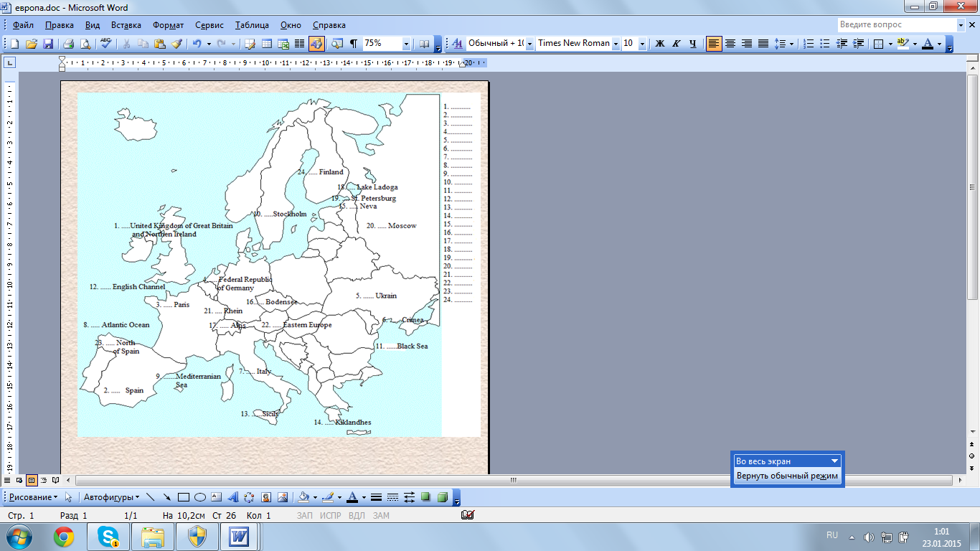Select the Oval drawing tool
The image size is (980, 551).
(x=200, y=496)
